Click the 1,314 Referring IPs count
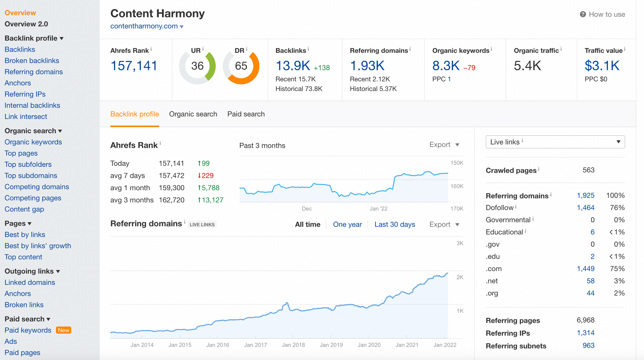The height and width of the screenshot is (360, 644). click(x=586, y=333)
